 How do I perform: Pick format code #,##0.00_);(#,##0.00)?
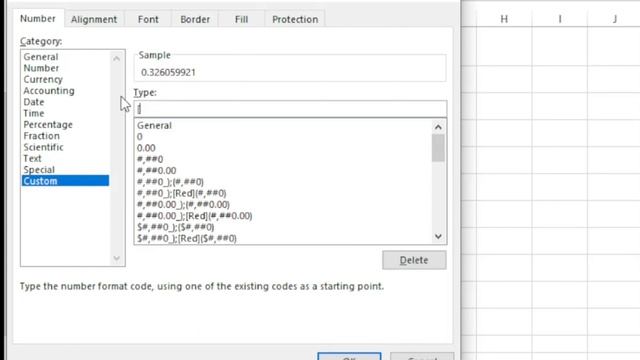(x=183, y=204)
